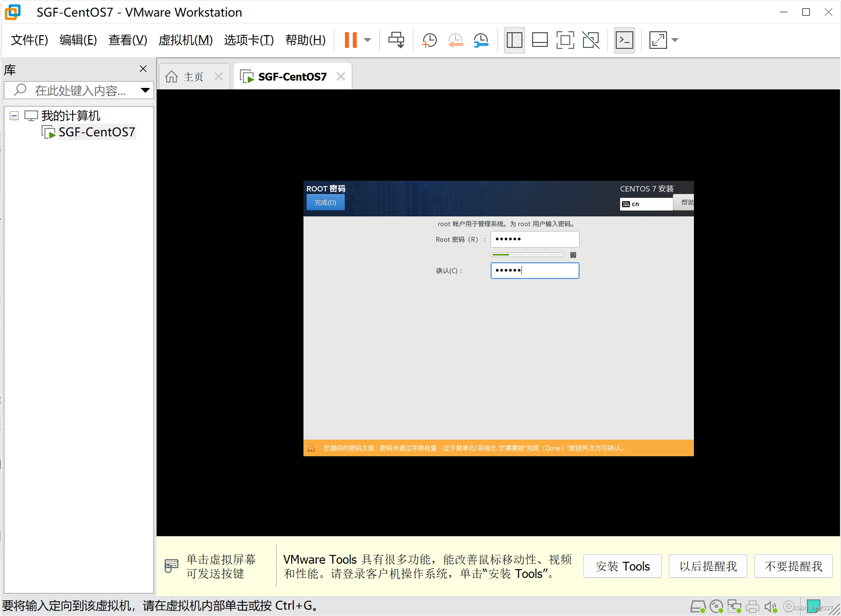Click the 完成(D) button in installer
This screenshot has height=616, width=841.
pos(325,202)
